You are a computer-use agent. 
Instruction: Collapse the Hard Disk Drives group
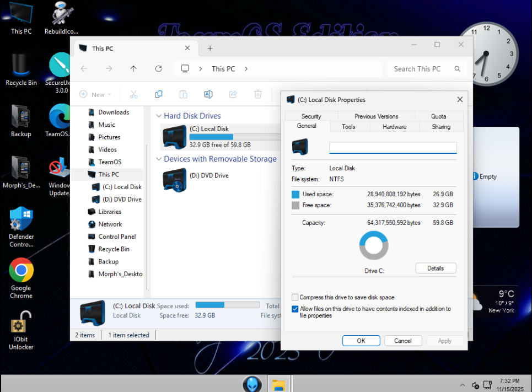point(159,116)
